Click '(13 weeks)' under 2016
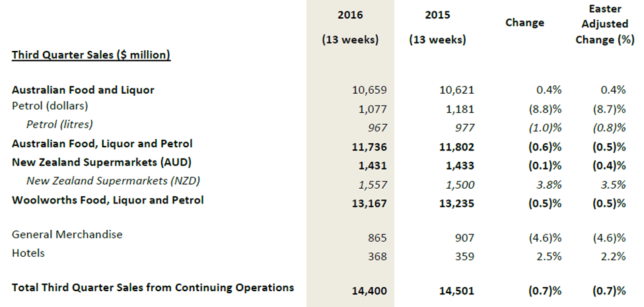Image resolution: width=644 pixels, height=307 pixels. (x=350, y=40)
